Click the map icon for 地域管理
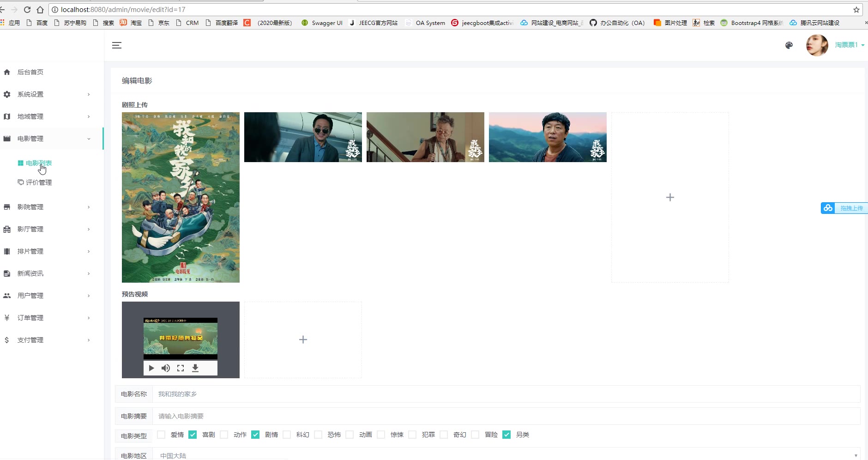The height and width of the screenshot is (460, 868). point(7,116)
